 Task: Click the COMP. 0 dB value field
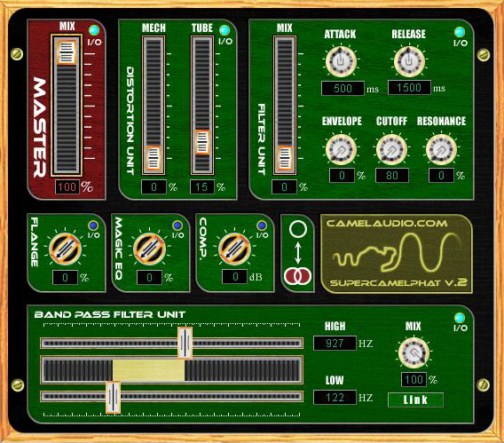click(x=235, y=277)
